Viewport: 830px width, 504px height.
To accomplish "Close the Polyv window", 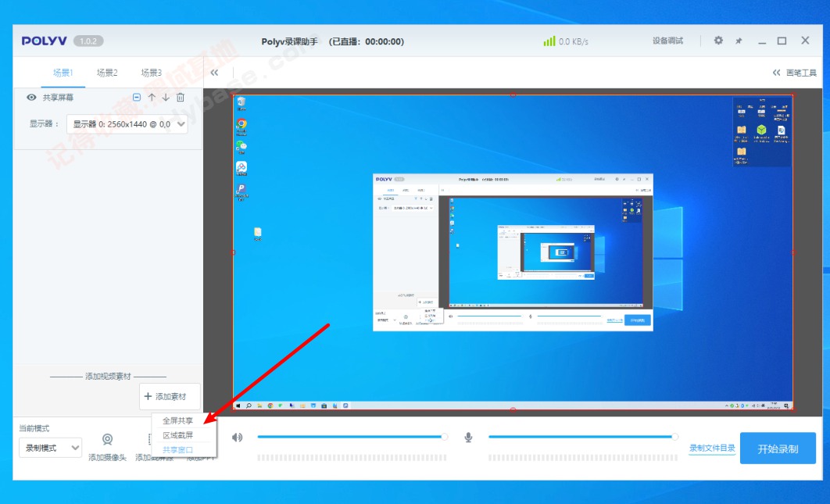I will (x=805, y=40).
